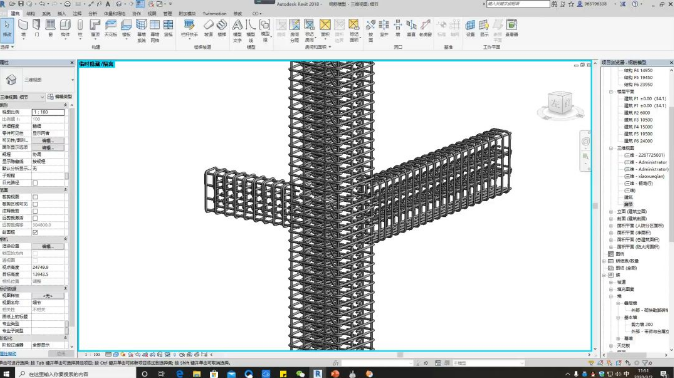Switch to the Systems ribbon tab
The image size is (674, 378).
click(x=46, y=13)
